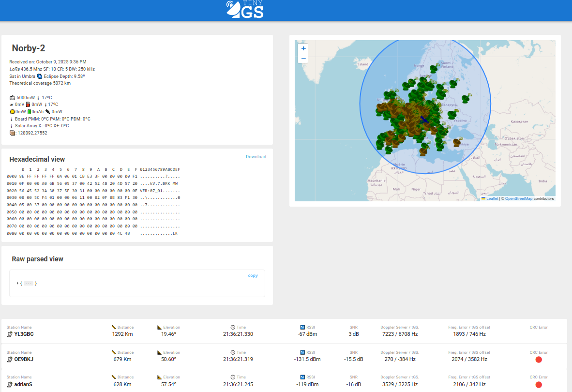Image resolution: width=572 pixels, height=392 pixels.
Task: Open the OpenStreetMap contributors link
Action: [x=518, y=198]
